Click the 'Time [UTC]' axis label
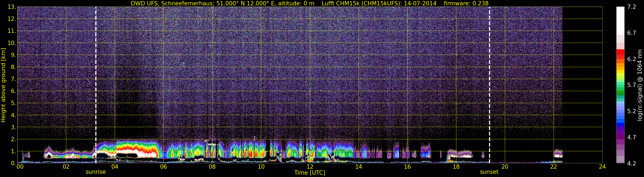644x177 pixels. tap(310, 173)
